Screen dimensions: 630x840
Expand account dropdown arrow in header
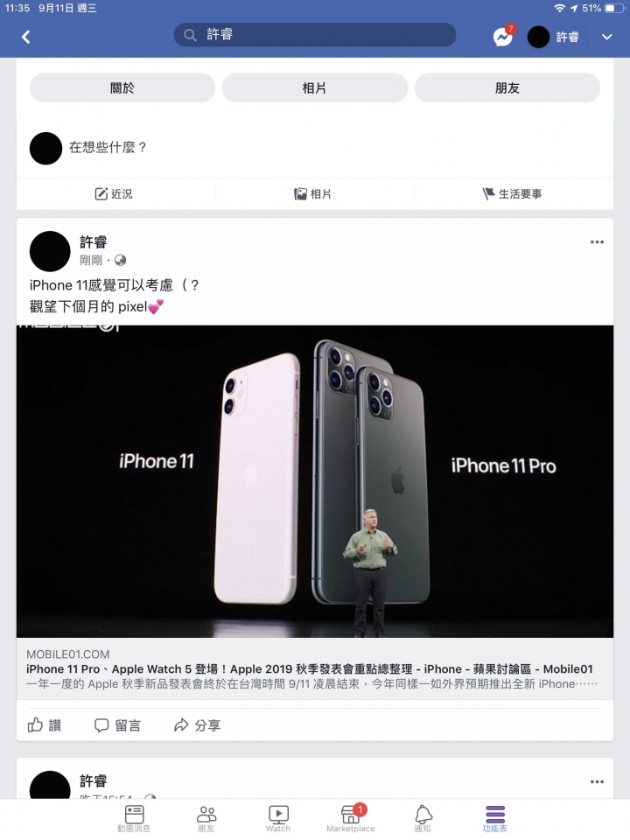[x=607, y=37]
